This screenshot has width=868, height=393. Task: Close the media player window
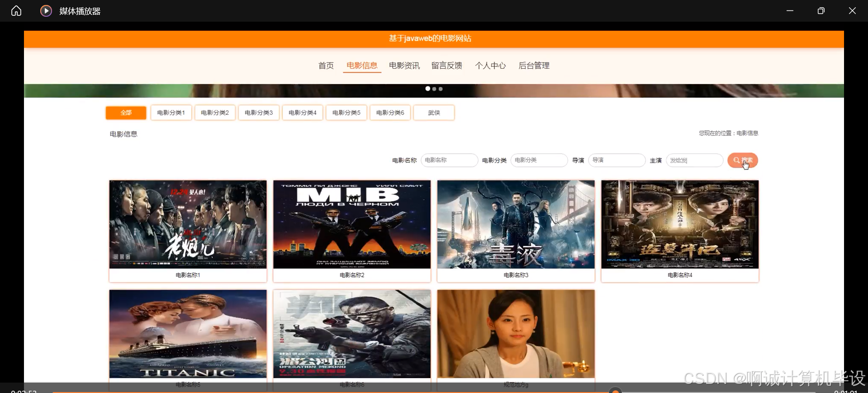852,11
